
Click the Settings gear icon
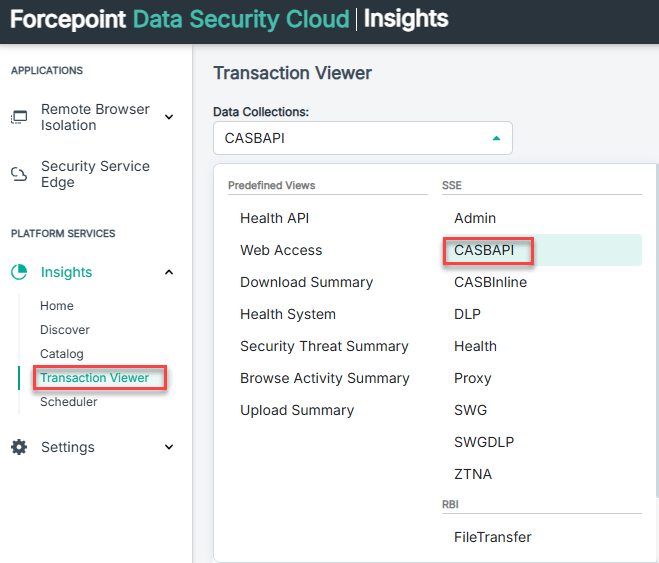(x=19, y=447)
